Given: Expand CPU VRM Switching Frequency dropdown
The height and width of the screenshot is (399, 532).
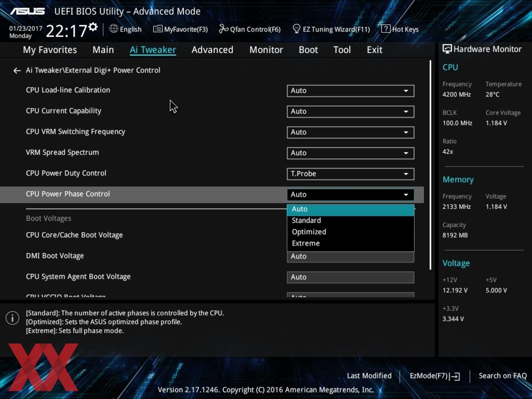Looking at the screenshot, I should [350, 132].
